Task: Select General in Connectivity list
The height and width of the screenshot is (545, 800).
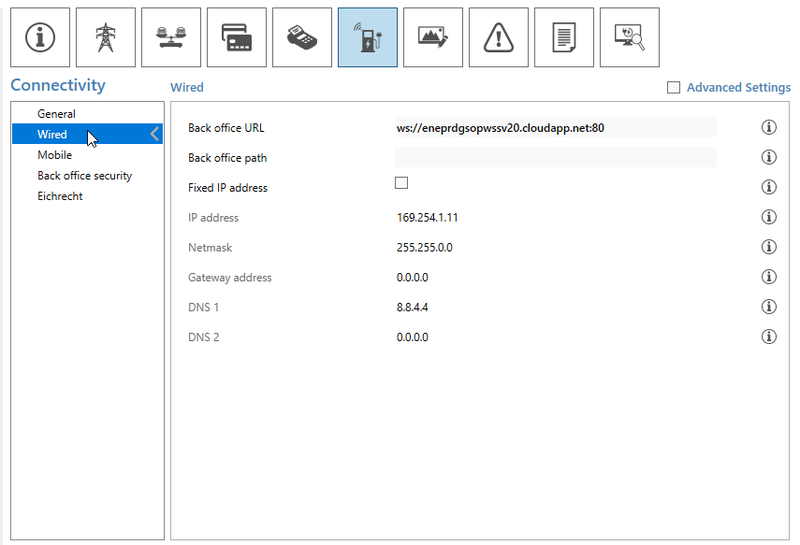Action: point(87,113)
